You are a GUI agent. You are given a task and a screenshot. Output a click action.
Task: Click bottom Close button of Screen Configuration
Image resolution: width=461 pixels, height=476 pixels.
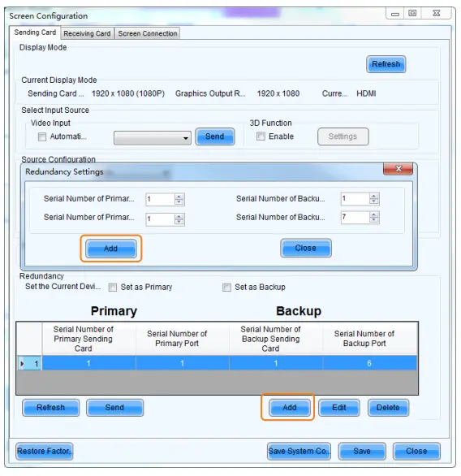point(416,451)
